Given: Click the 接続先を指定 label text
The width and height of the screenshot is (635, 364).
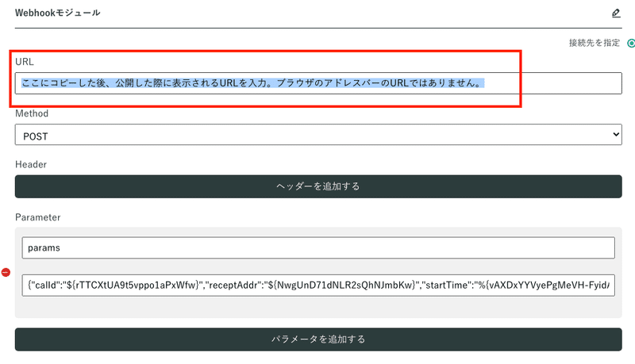Looking at the screenshot, I should point(594,43).
